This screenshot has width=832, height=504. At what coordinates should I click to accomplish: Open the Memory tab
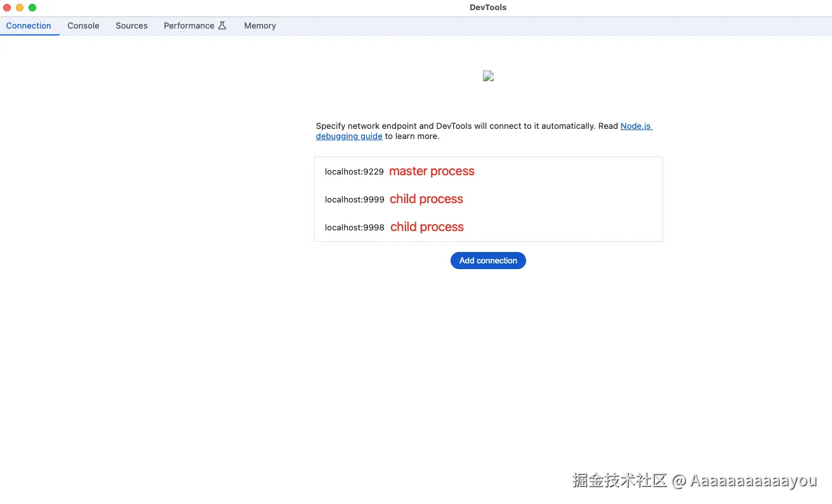coord(260,26)
